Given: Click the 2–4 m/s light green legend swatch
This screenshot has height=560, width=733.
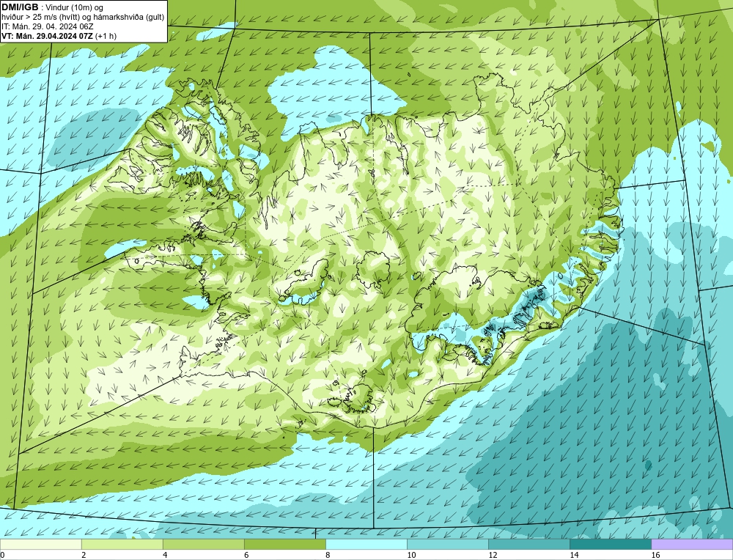Looking at the screenshot, I should 122,544.
